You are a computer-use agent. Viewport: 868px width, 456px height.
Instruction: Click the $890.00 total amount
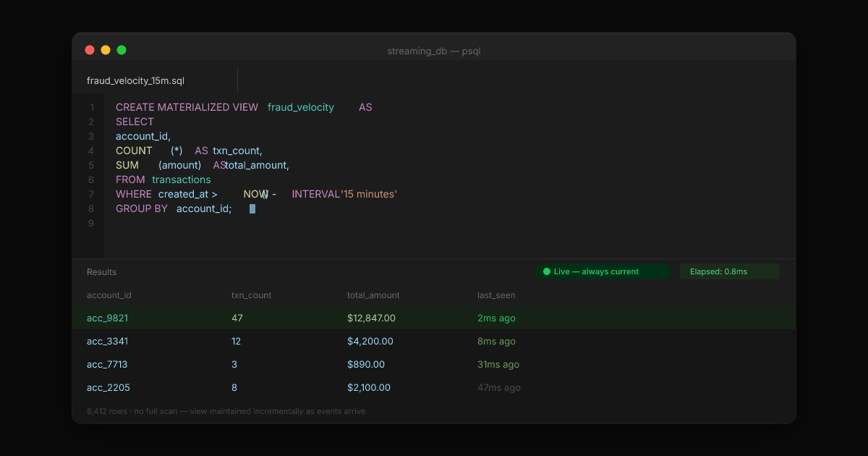pos(366,364)
